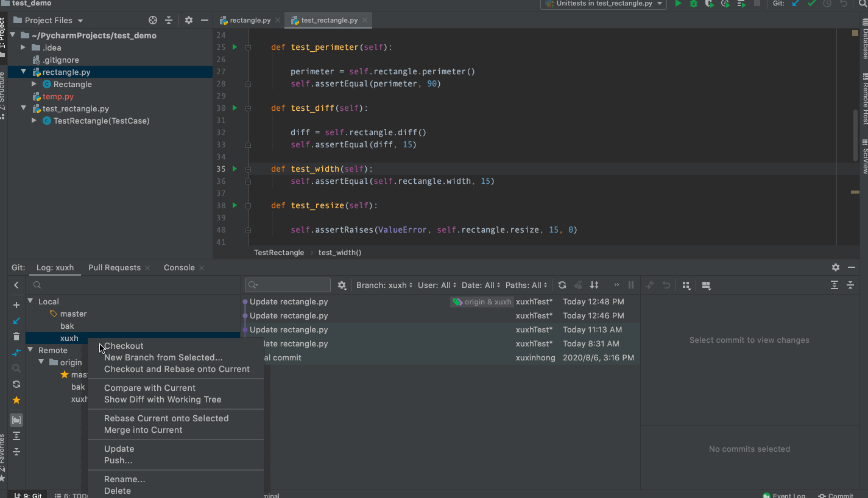Run test_resize from the gutter arrow
This screenshot has height=498, width=868.
[x=235, y=205]
